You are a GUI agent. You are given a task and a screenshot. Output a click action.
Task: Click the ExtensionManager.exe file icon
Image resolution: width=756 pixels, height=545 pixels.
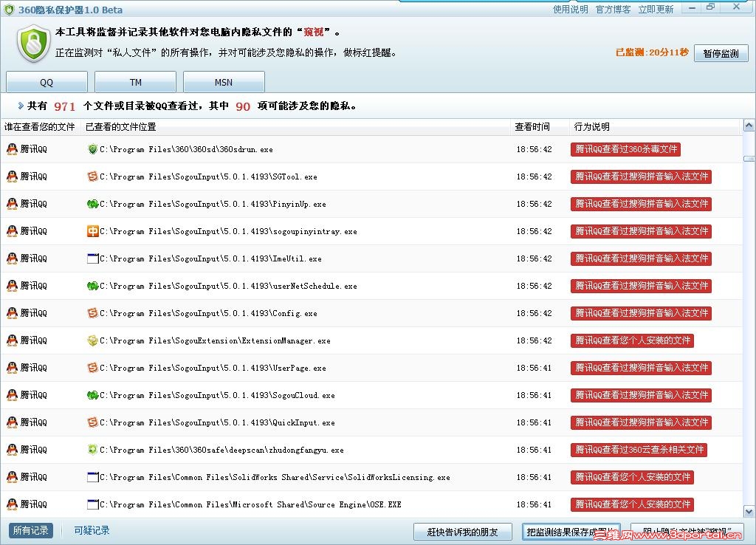coord(92,340)
